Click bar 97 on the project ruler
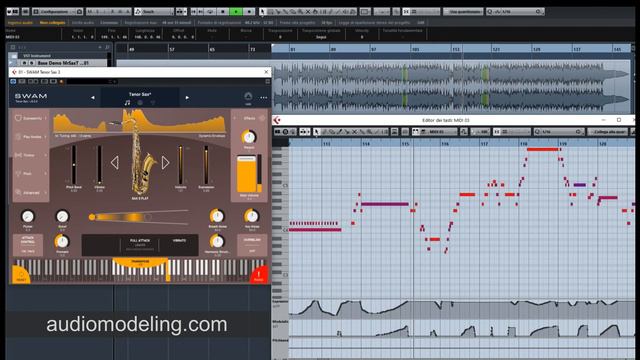This screenshot has width=640, height=360. tap(373, 49)
